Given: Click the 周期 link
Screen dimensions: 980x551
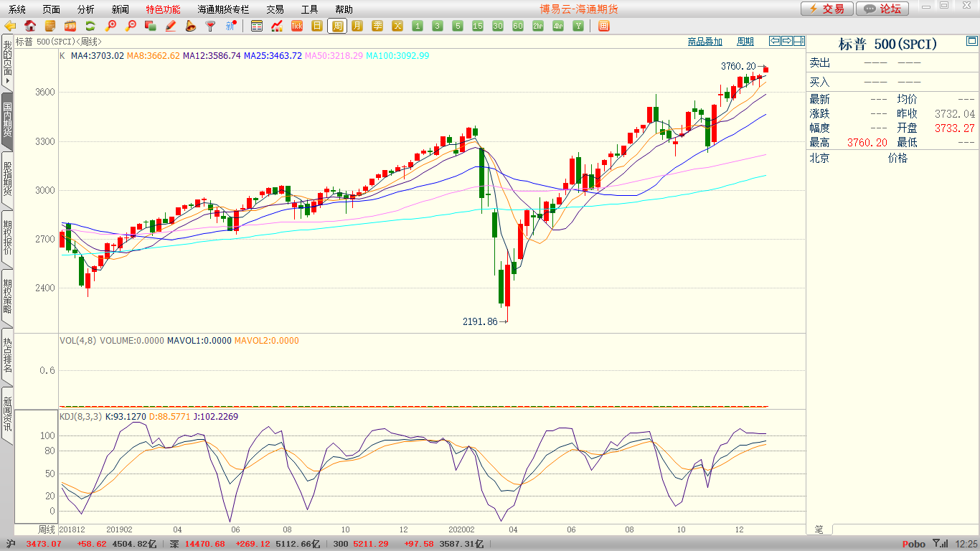Looking at the screenshot, I should pos(745,42).
